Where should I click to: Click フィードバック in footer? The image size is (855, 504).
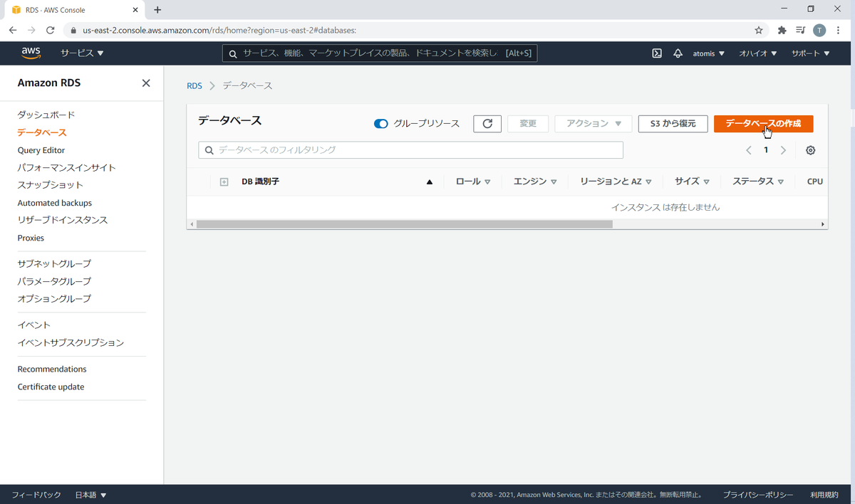36,495
